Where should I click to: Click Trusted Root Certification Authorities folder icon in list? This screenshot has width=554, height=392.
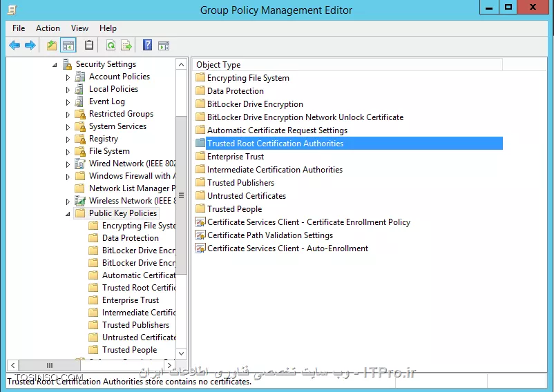pos(200,143)
